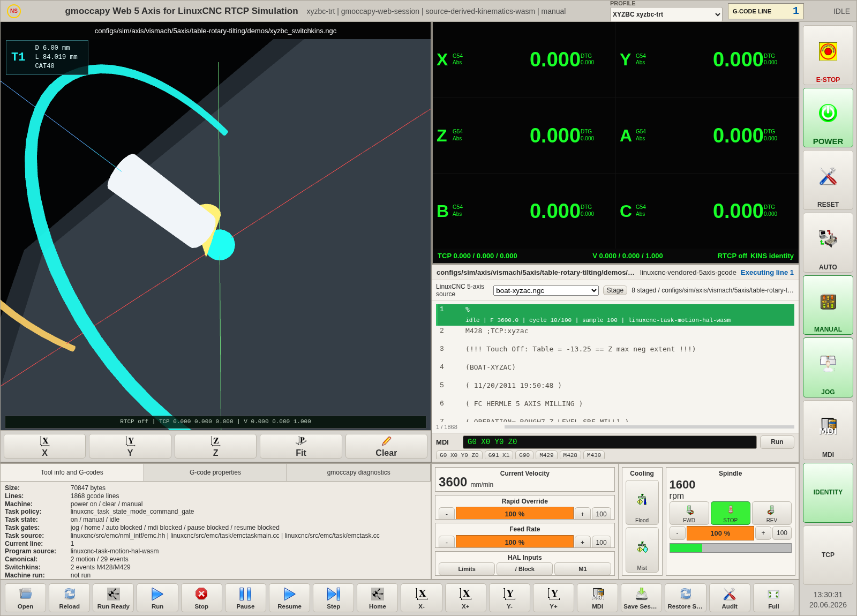Stop program execution
Screen dimensions: 857x616
201,598
